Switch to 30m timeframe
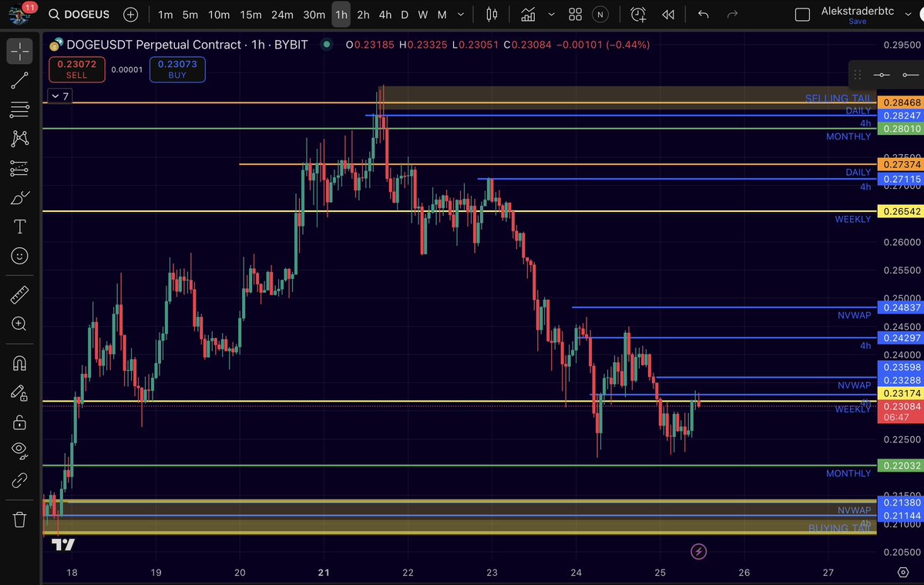924x585 pixels. tap(314, 15)
